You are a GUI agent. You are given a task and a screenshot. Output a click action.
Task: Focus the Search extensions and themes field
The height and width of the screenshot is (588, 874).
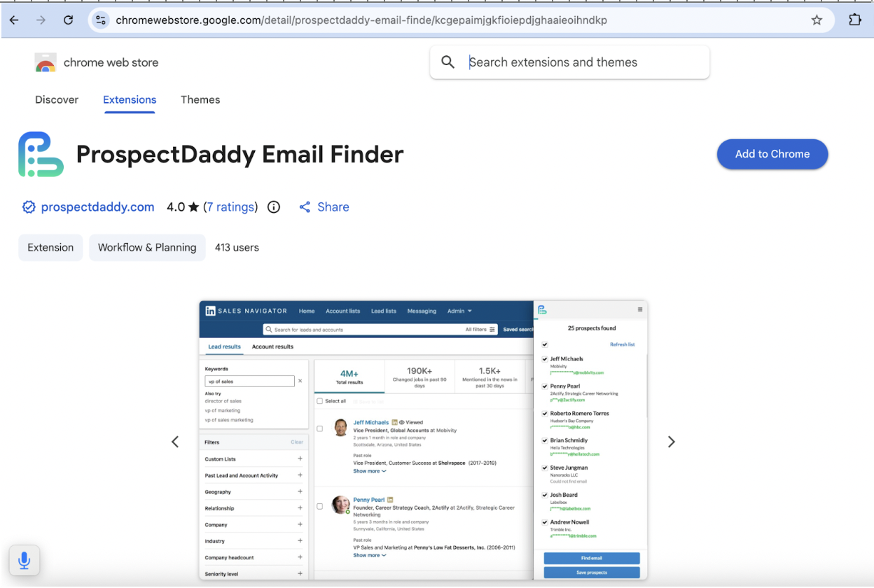(569, 62)
